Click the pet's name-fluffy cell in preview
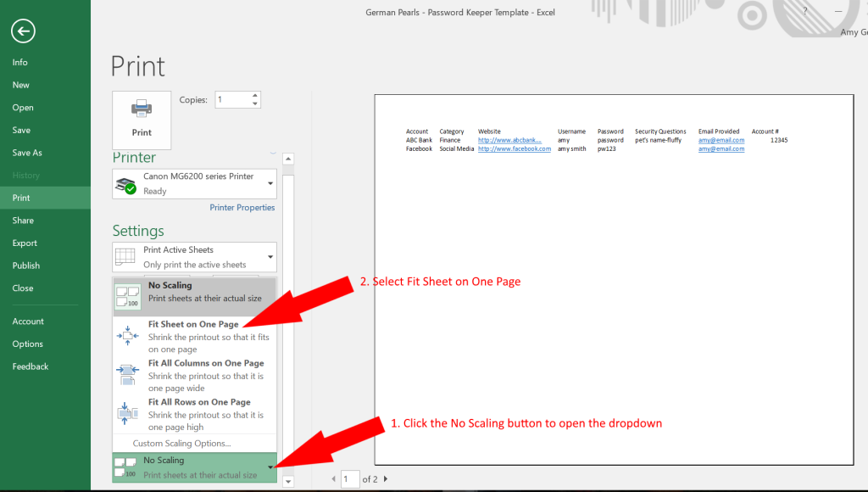 coord(658,140)
